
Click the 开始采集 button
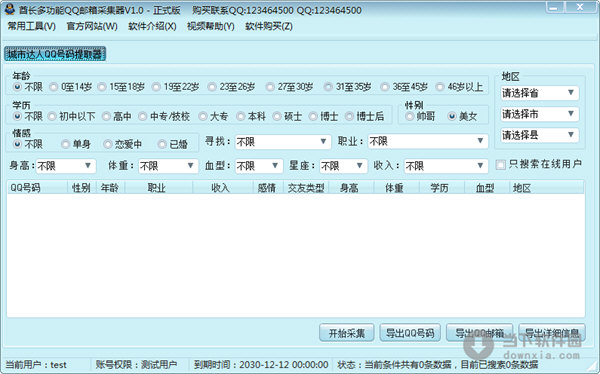click(347, 333)
